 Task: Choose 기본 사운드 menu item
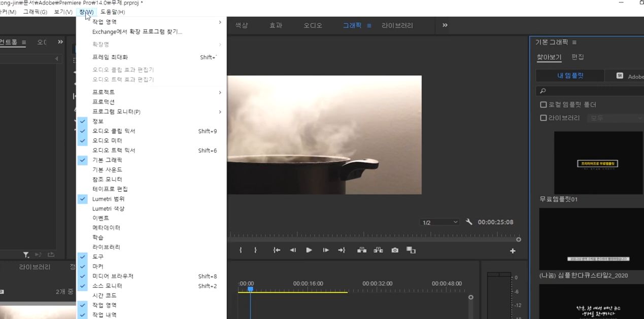[x=151, y=169]
